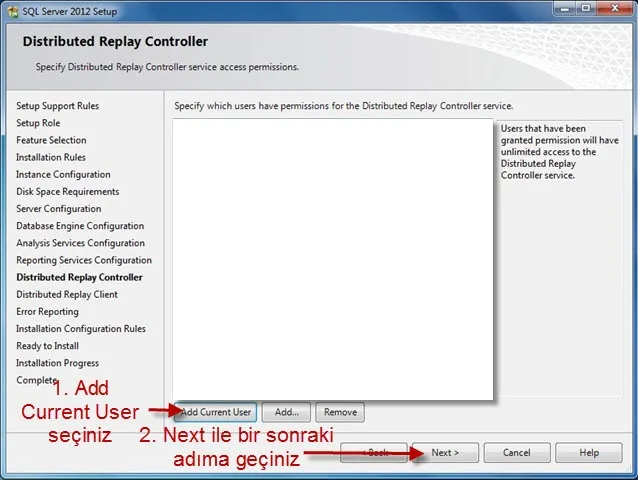Viewport: 638px width, 480px height.
Task: Select the Installation Progress step
Action: (x=57, y=362)
